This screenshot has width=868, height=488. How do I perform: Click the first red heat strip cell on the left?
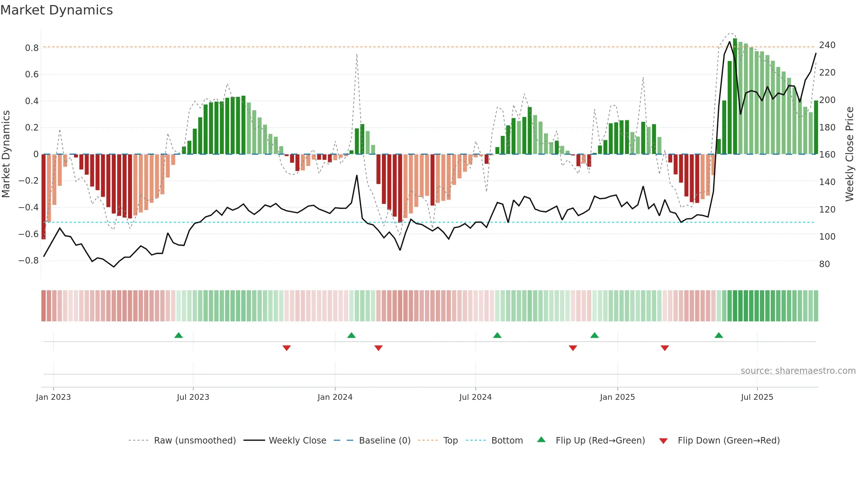[43, 306]
